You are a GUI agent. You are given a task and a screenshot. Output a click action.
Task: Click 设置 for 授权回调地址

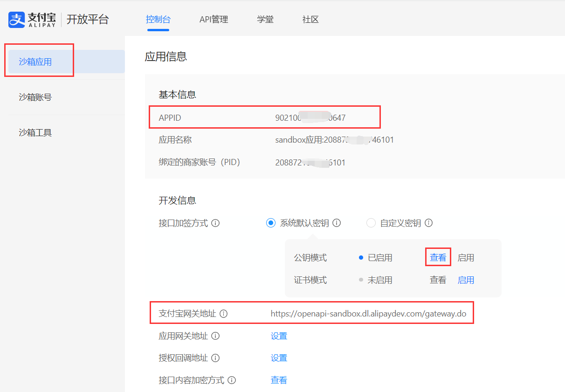point(279,358)
